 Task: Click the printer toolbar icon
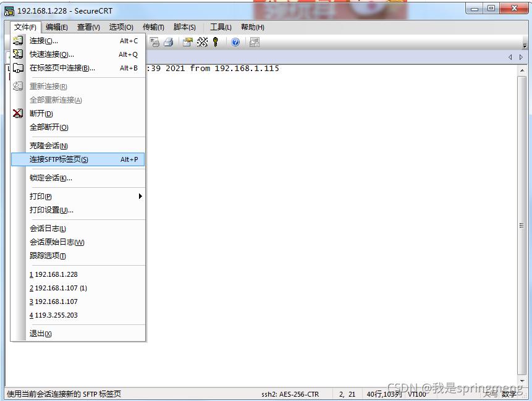[169, 42]
